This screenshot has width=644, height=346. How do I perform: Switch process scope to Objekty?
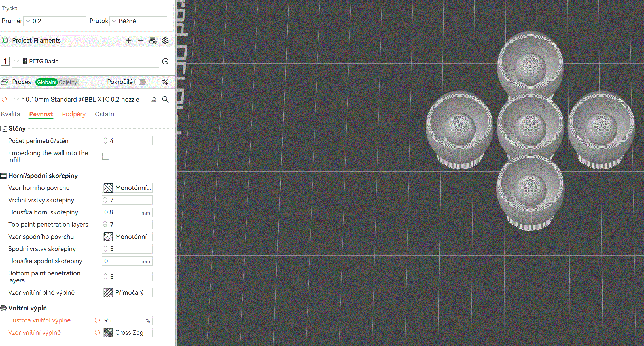pos(68,82)
